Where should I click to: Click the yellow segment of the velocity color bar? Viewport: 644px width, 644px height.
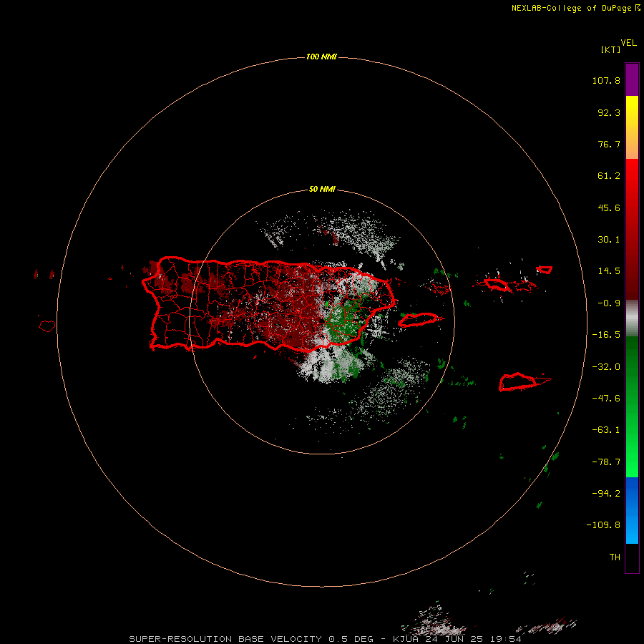click(x=632, y=112)
